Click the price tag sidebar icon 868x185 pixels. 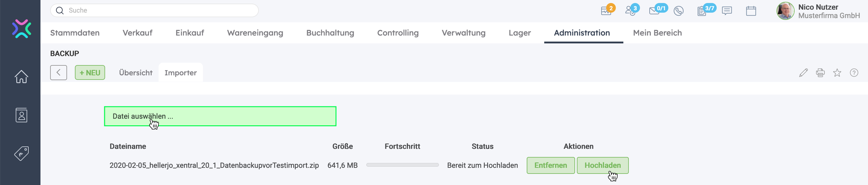21,153
